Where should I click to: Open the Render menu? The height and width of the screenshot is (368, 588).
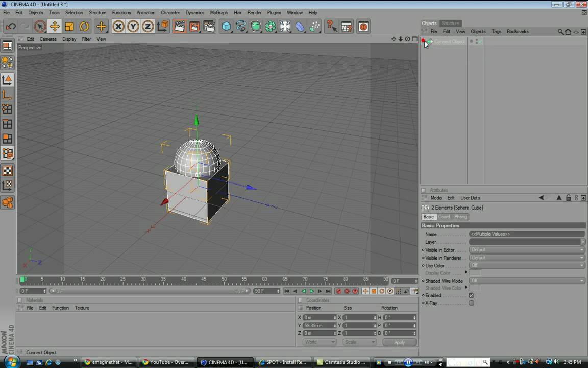click(x=255, y=12)
